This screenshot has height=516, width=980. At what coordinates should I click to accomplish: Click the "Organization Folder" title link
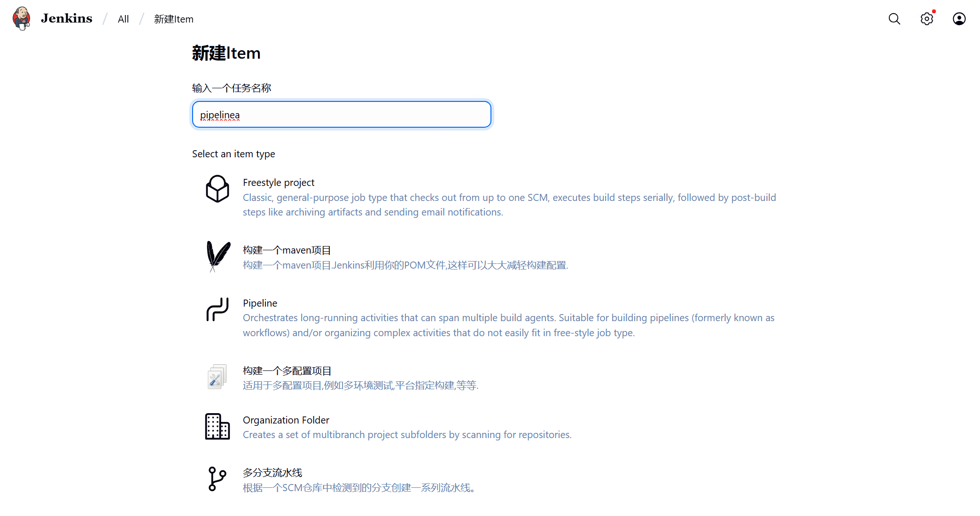286,420
